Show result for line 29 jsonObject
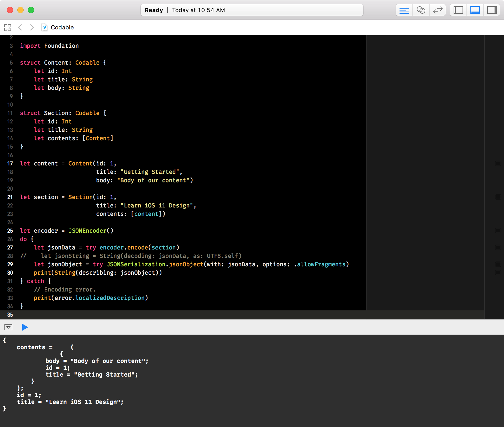This screenshot has height=427, width=504. point(498,264)
